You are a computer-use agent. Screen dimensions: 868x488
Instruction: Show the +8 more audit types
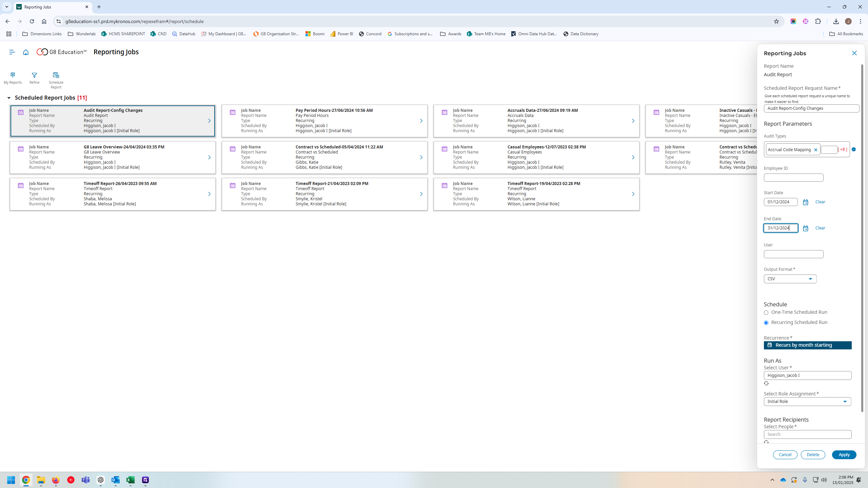point(843,149)
